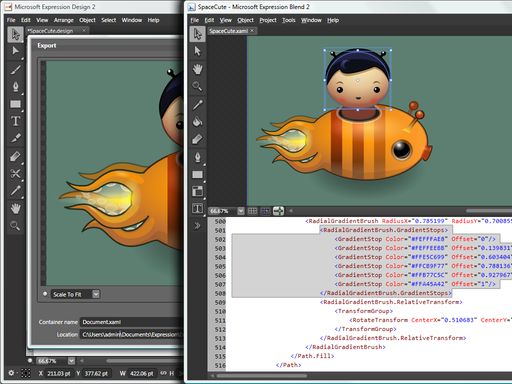Select the Rectangle tool in Expression Design
Viewport: 512px width, 384px height.
coord(15,104)
